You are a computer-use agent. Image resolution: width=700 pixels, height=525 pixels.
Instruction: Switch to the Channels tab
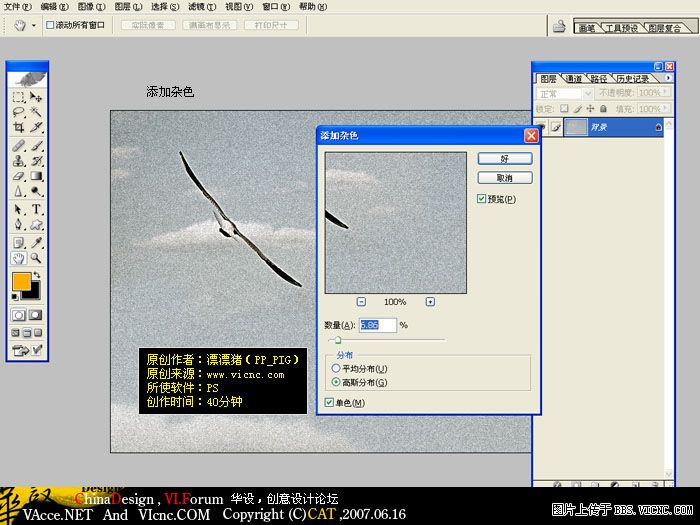pos(574,79)
